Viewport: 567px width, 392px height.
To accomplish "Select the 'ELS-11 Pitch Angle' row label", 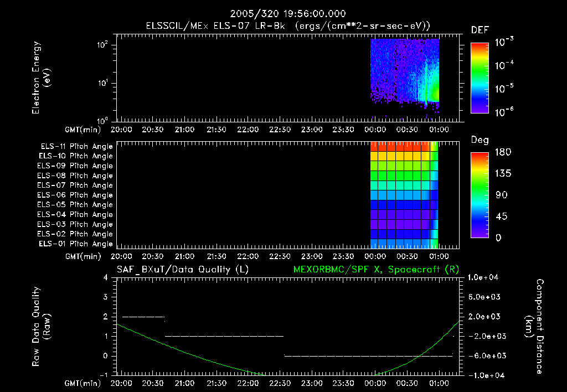I will [x=76, y=146].
